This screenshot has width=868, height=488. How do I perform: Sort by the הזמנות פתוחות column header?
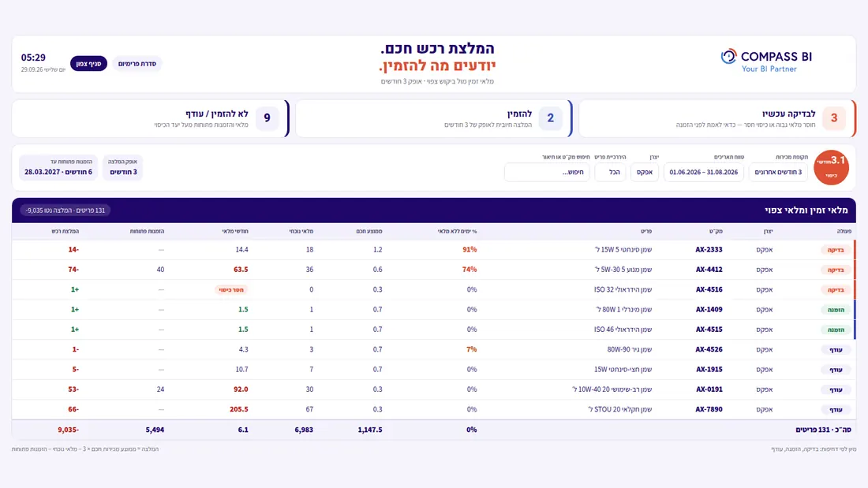147,231
